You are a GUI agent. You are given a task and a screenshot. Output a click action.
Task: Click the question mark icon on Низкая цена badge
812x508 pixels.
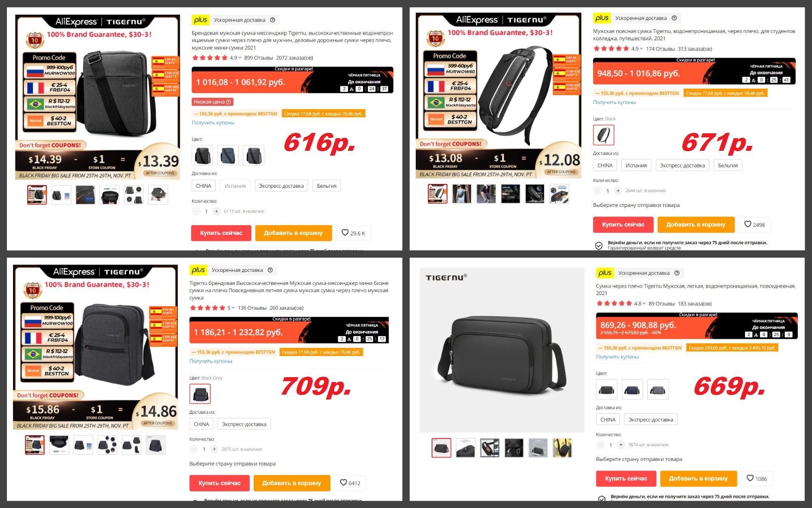(228, 102)
